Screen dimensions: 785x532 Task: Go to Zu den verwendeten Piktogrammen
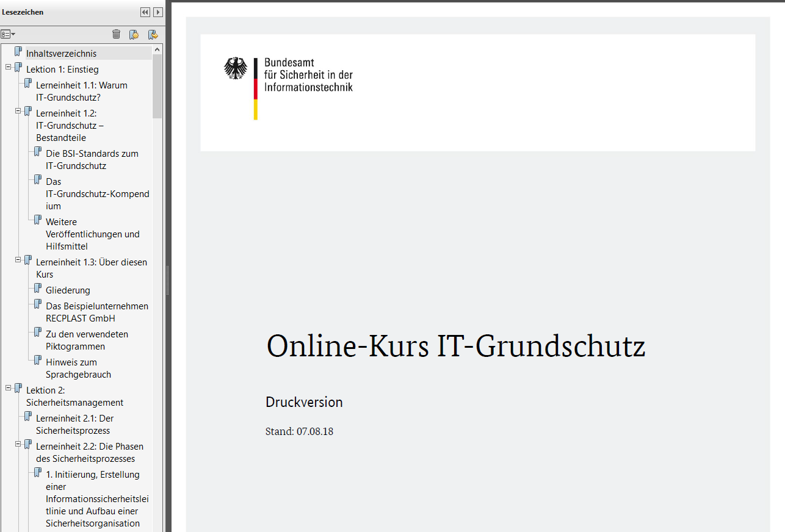coord(87,340)
